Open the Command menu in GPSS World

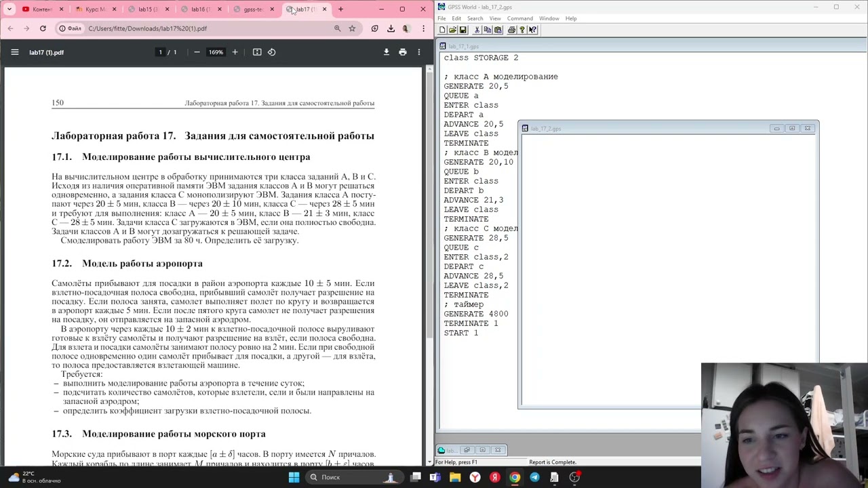coord(520,18)
